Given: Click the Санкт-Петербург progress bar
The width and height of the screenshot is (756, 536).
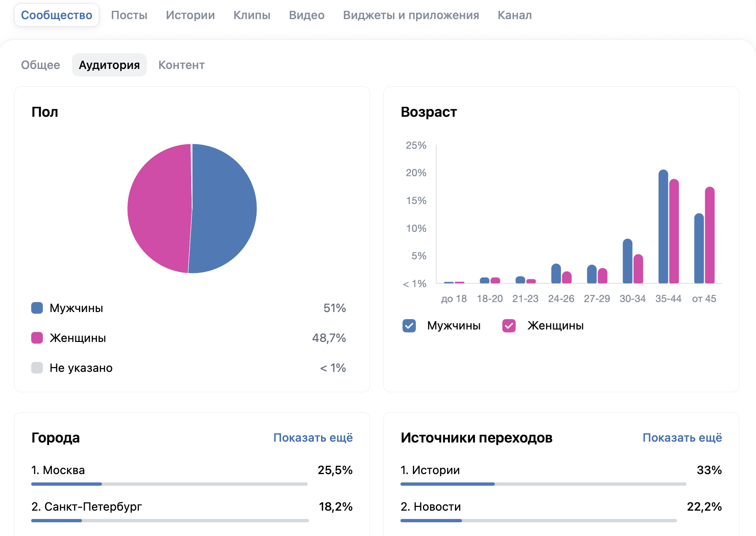Looking at the screenshot, I should pos(170,521).
